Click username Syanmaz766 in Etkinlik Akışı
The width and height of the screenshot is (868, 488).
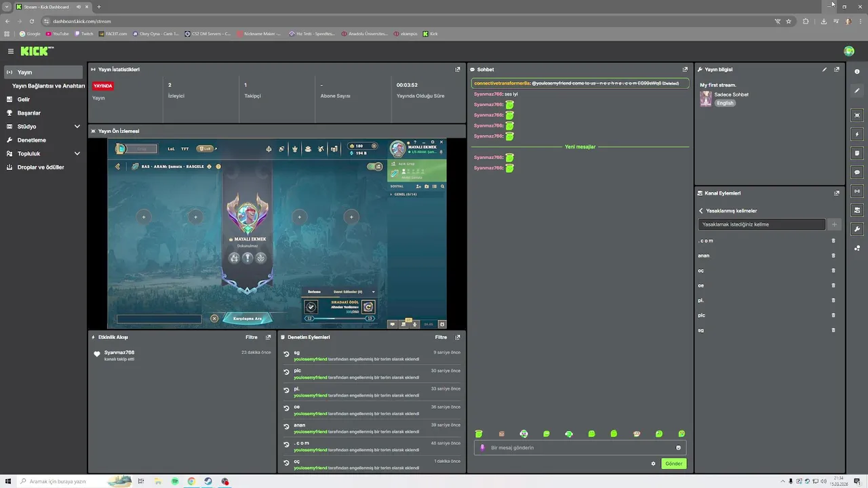[x=119, y=352]
